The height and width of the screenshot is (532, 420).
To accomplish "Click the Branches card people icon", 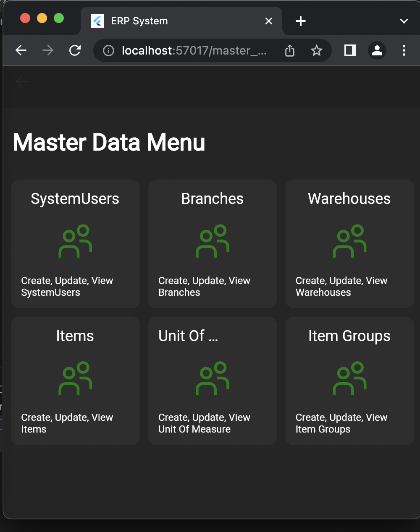I will pos(213,241).
